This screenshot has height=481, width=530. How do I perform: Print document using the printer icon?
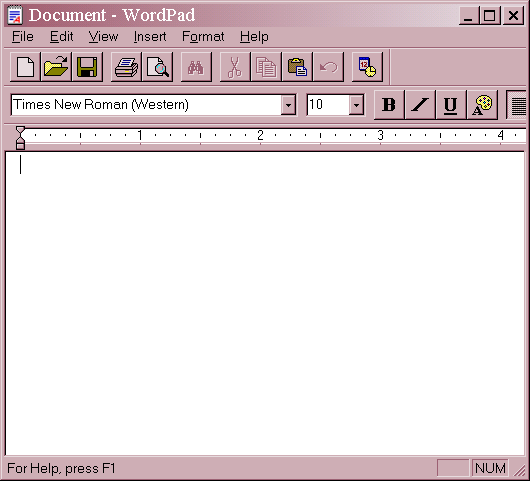[126, 67]
